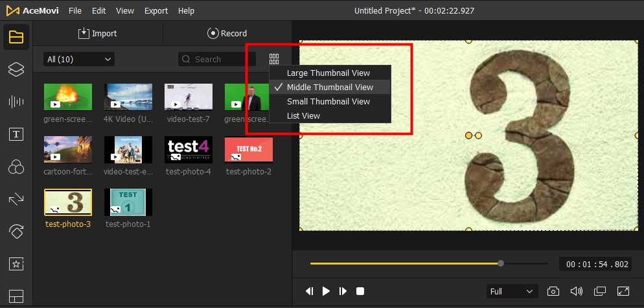Click the thumbnail view grid icon
Image resolution: width=644 pixels, height=308 pixels.
pyautogui.click(x=274, y=59)
